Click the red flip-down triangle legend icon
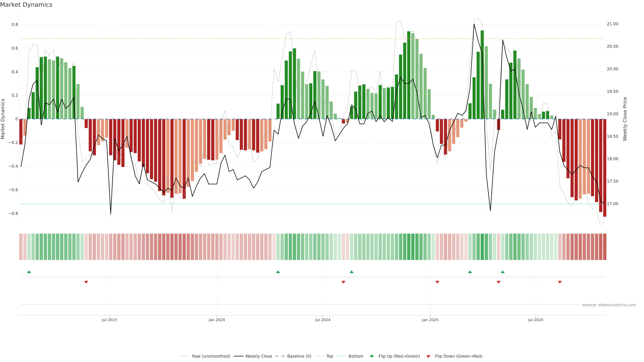 [x=428, y=356]
